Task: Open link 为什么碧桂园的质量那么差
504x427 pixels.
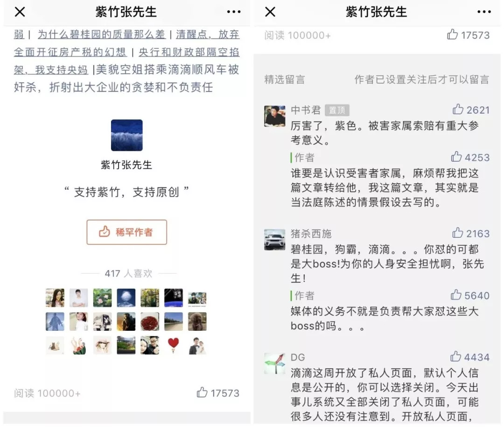Action: click(102, 34)
